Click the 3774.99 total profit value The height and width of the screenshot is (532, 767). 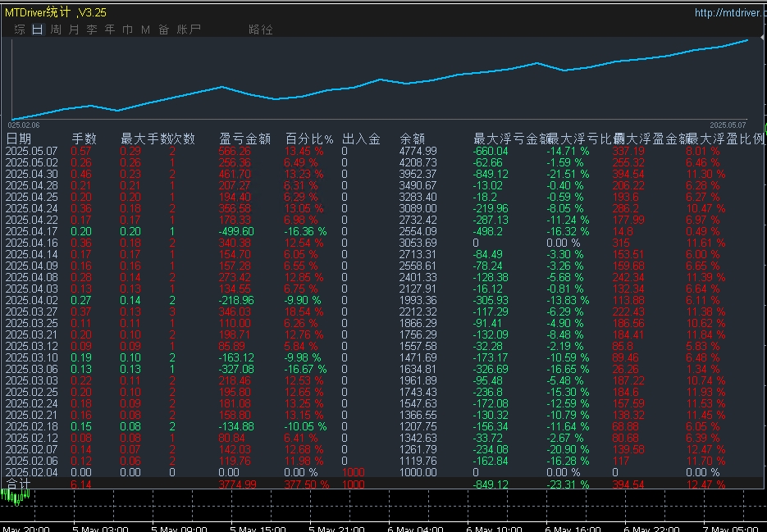click(x=237, y=484)
